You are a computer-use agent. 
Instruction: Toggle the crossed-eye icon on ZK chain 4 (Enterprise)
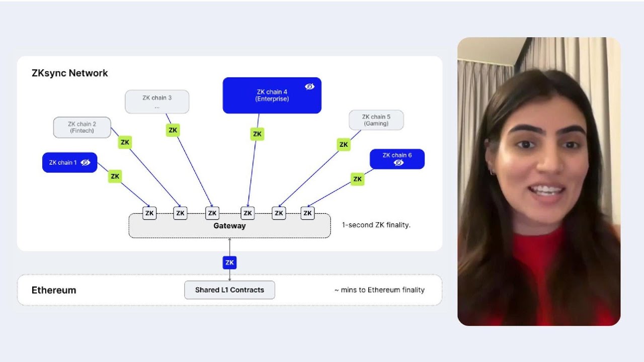pyautogui.click(x=309, y=86)
